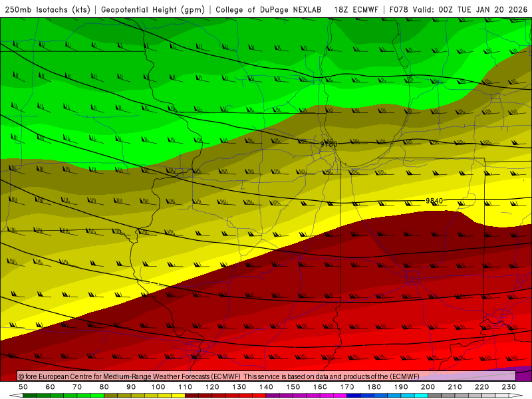532x399 pixels.
Task: Click the cyan swatch left of 200
Action: 421,395
